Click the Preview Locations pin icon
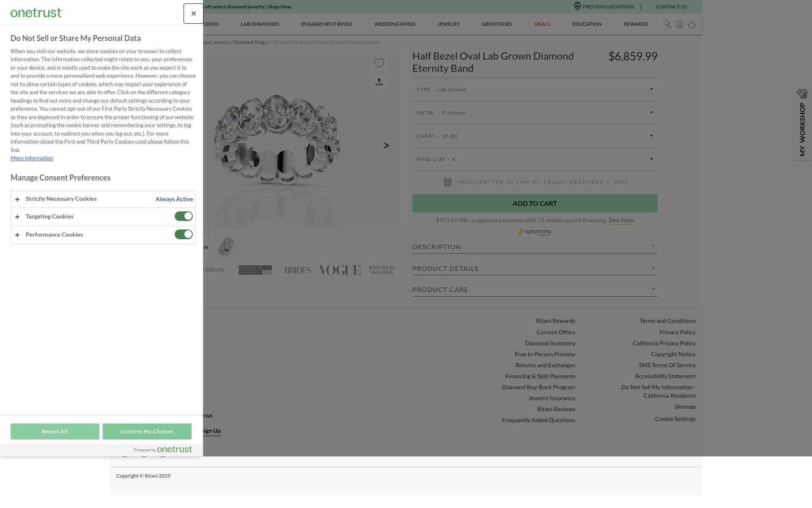The height and width of the screenshot is (508, 812). (x=577, y=6)
